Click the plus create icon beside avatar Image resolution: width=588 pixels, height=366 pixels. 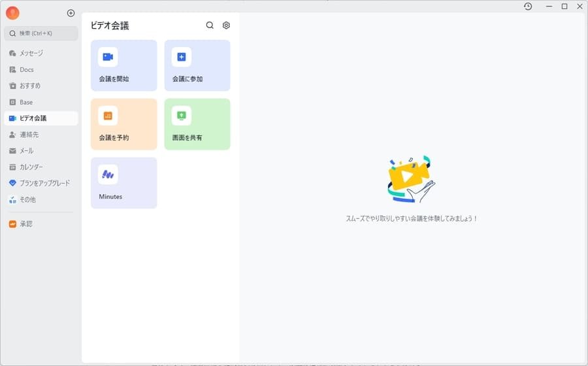point(71,13)
